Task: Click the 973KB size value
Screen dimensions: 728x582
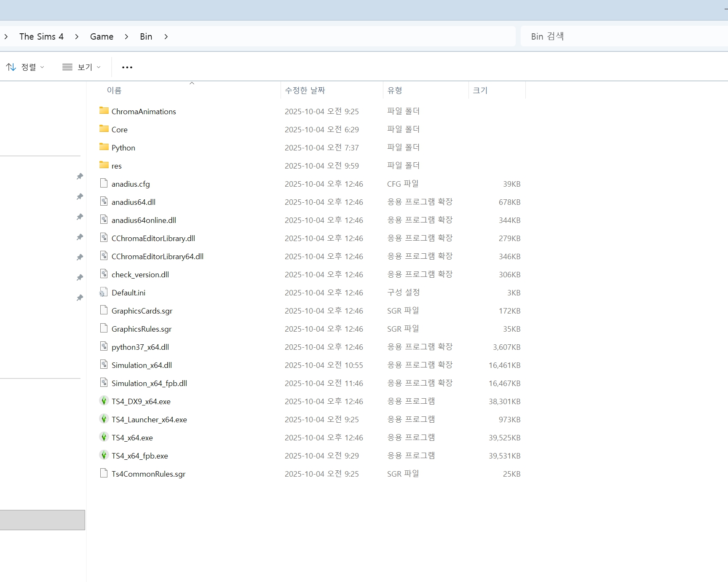Action: tap(510, 419)
